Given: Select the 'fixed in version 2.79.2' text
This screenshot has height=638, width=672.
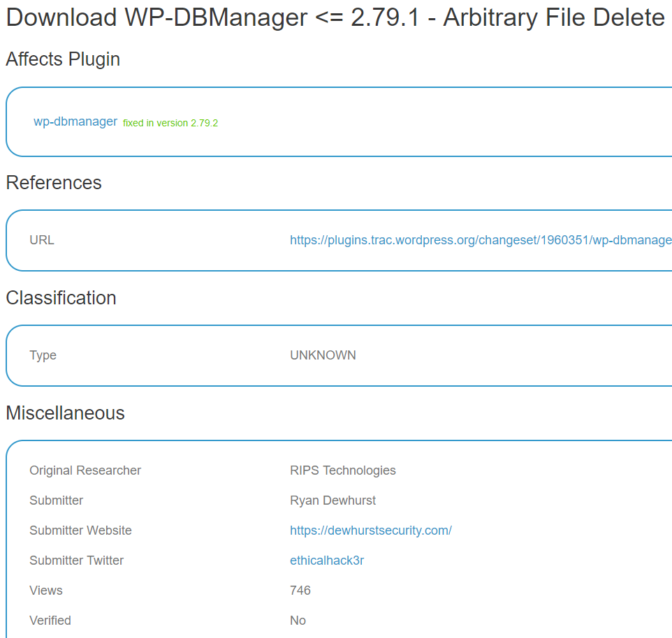Looking at the screenshot, I should coord(170,123).
